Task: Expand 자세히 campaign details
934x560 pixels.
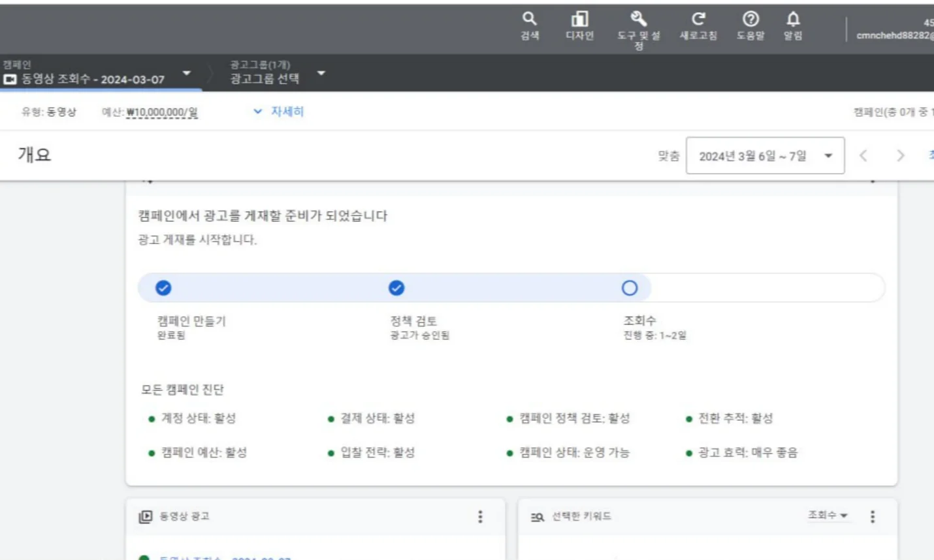Action: [x=279, y=112]
